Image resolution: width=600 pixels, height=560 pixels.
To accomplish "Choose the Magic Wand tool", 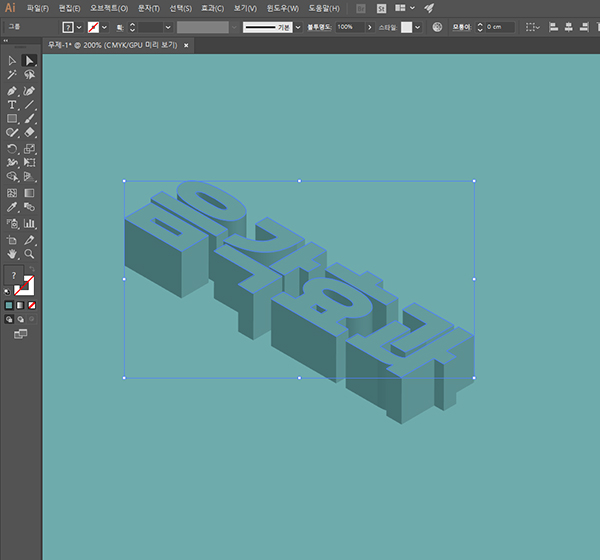I will pos(12,75).
